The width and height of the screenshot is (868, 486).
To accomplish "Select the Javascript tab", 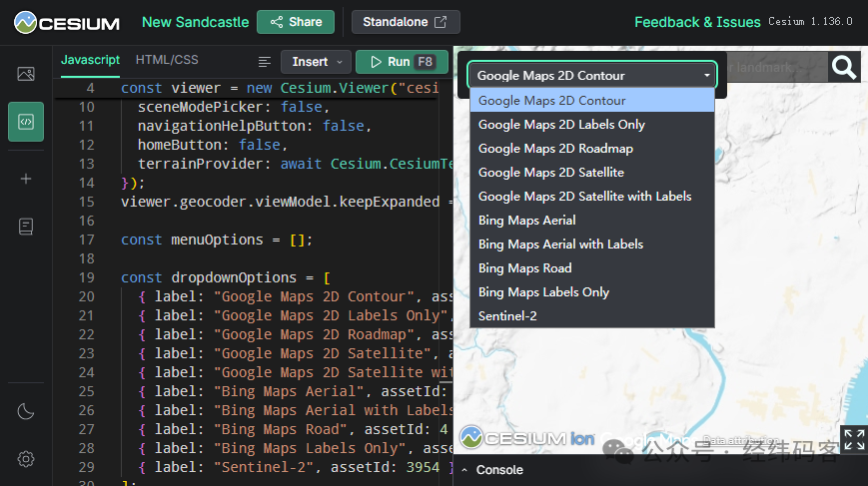I will click(91, 60).
